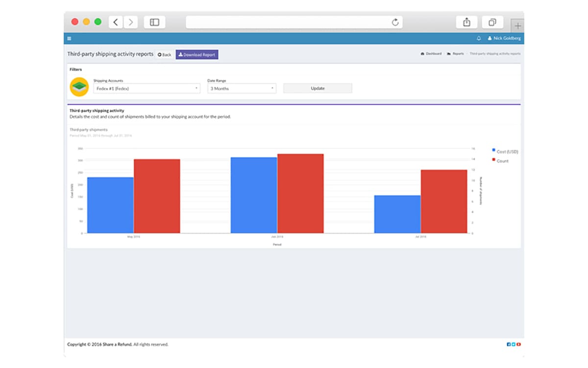Click the yellow shipping account logo
This screenshot has height=368, width=588.
coord(79,87)
